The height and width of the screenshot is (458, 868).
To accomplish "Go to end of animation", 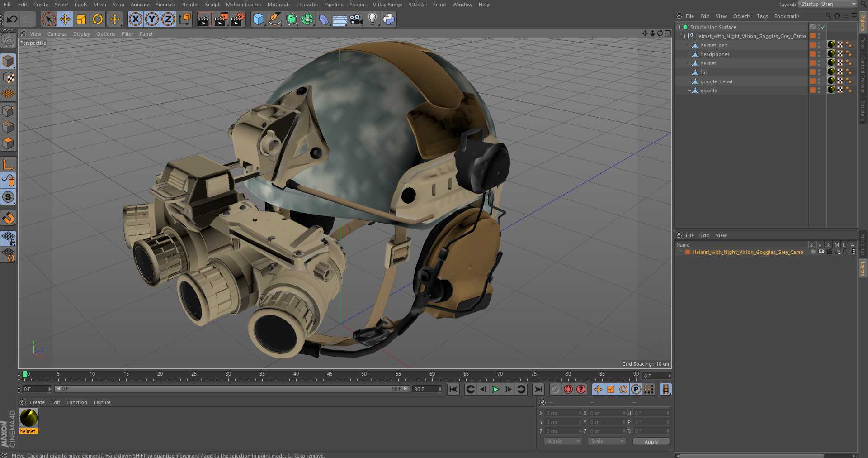I will 538,389.
